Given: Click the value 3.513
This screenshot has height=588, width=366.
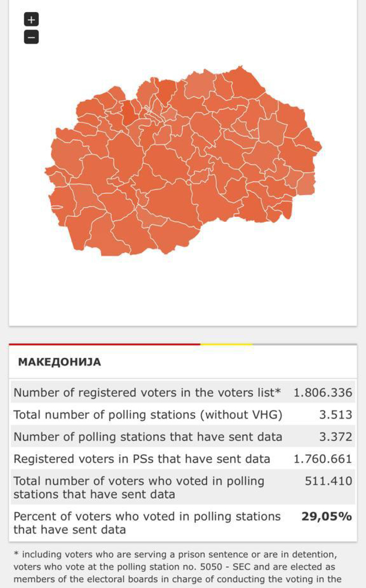Looking at the screenshot, I should tap(335, 415).
